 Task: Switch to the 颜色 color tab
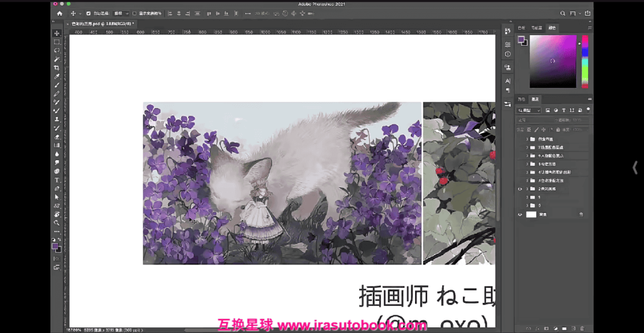(x=552, y=28)
